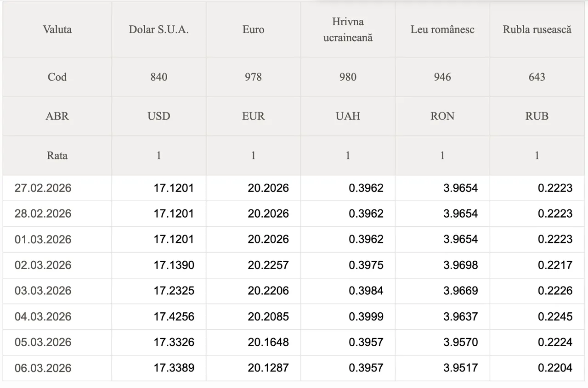Screen dimensions: 588x388
Task: Click the EUR abbreviation cell
Action: click(253, 116)
